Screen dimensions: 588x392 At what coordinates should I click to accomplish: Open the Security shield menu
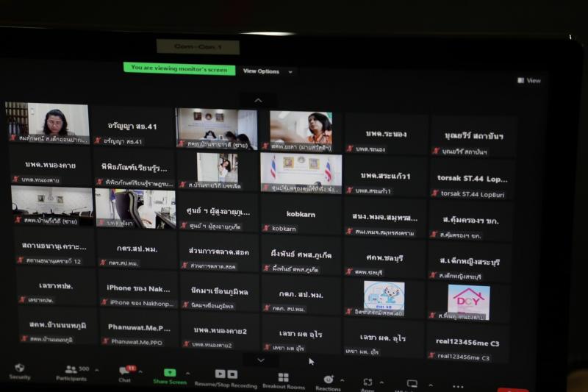(x=20, y=371)
